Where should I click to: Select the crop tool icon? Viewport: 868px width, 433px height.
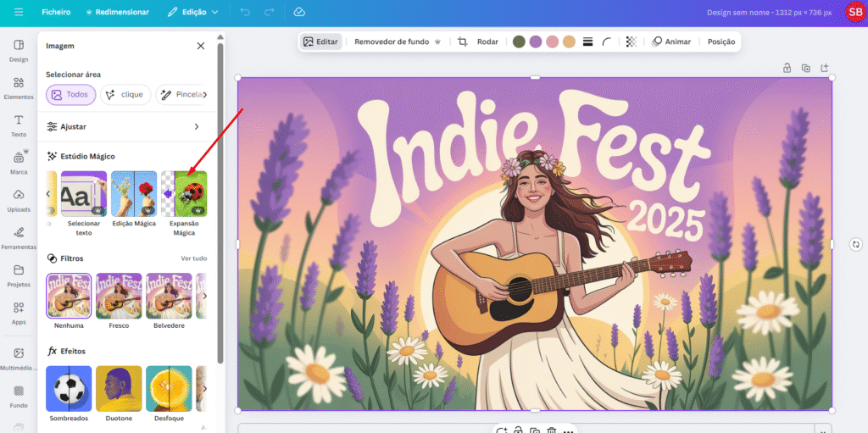coord(463,42)
